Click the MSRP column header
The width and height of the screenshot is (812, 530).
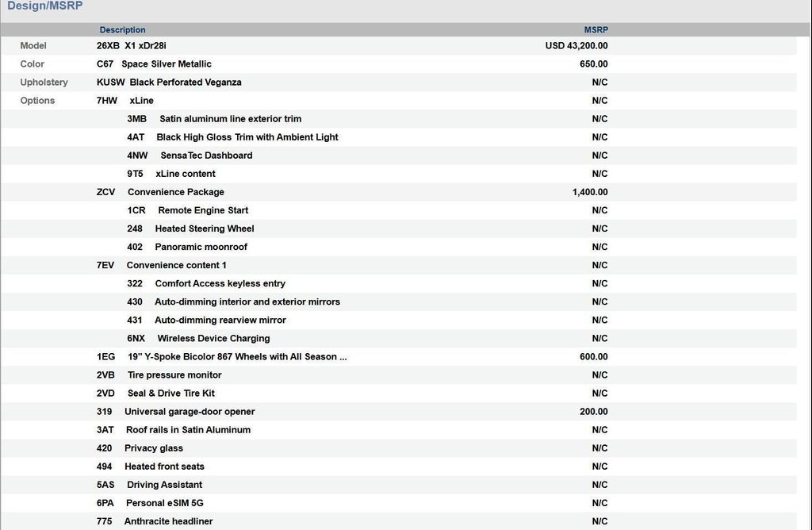click(596, 30)
